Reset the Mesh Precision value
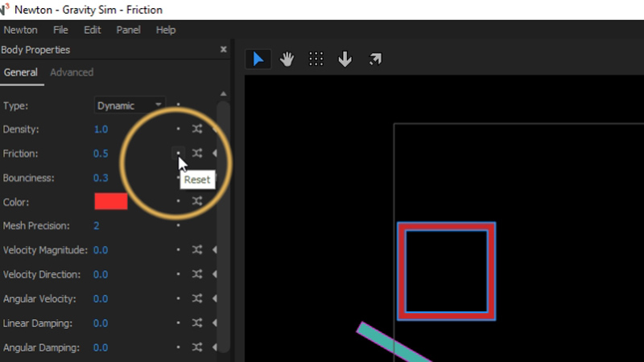 pos(179,226)
